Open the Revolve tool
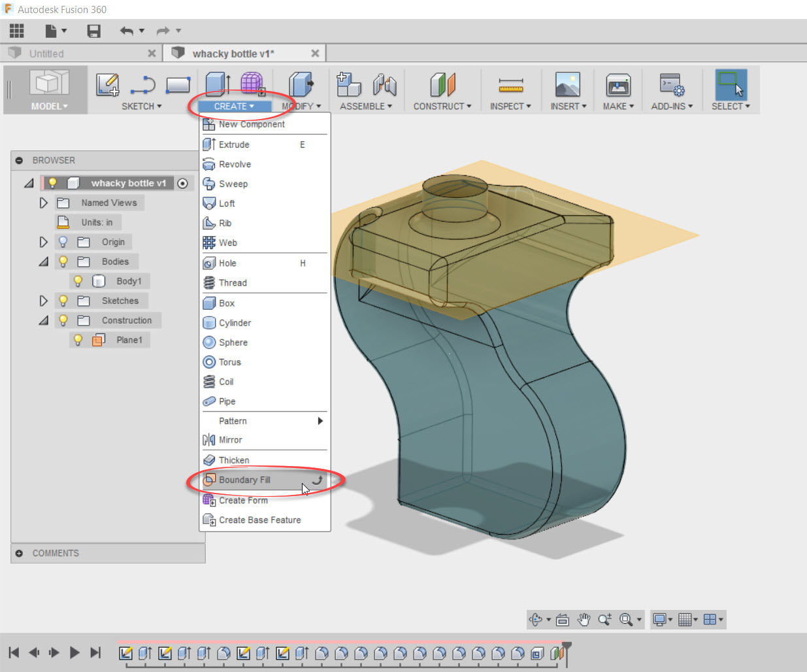Image resolution: width=807 pixels, height=672 pixels. pos(234,164)
